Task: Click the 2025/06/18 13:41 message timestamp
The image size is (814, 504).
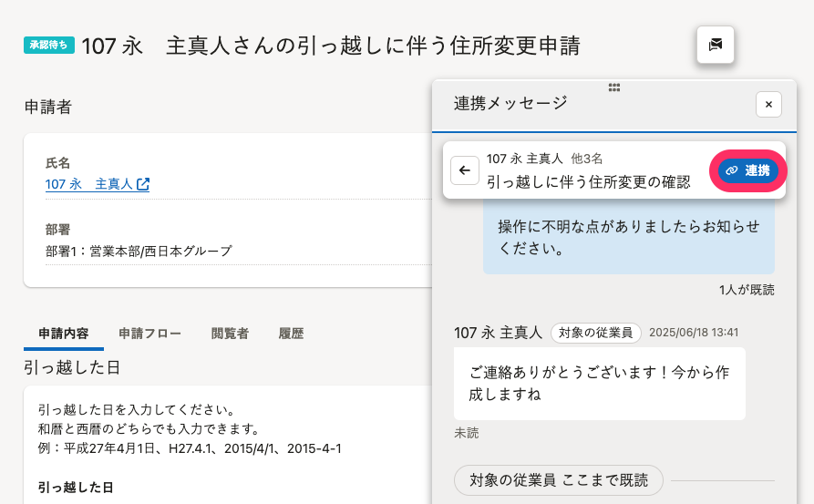Action: click(x=694, y=333)
